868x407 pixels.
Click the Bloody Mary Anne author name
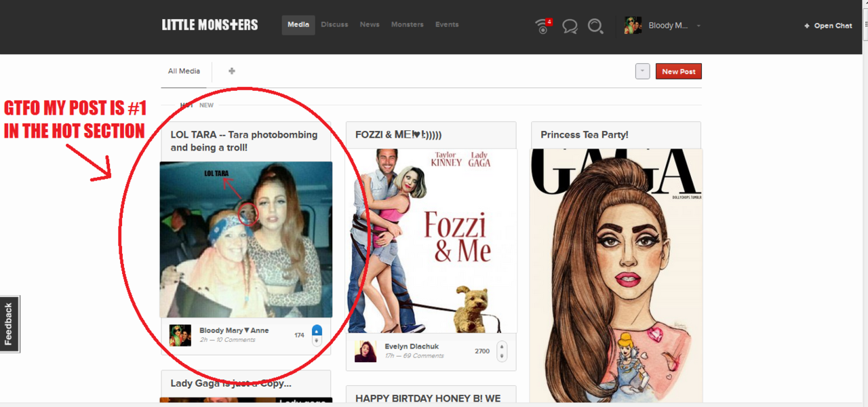(x=234, y=330)
